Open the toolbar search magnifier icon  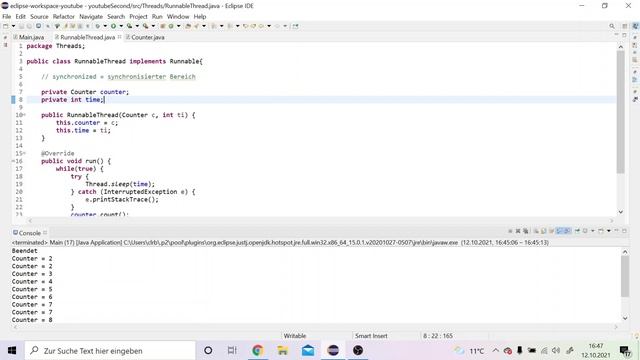click(612, 26)
